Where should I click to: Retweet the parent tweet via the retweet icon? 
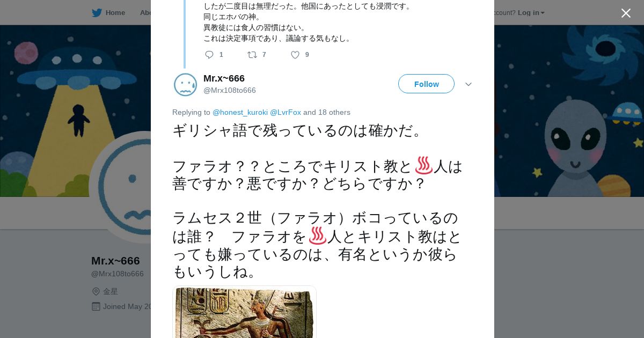point(252,55)
